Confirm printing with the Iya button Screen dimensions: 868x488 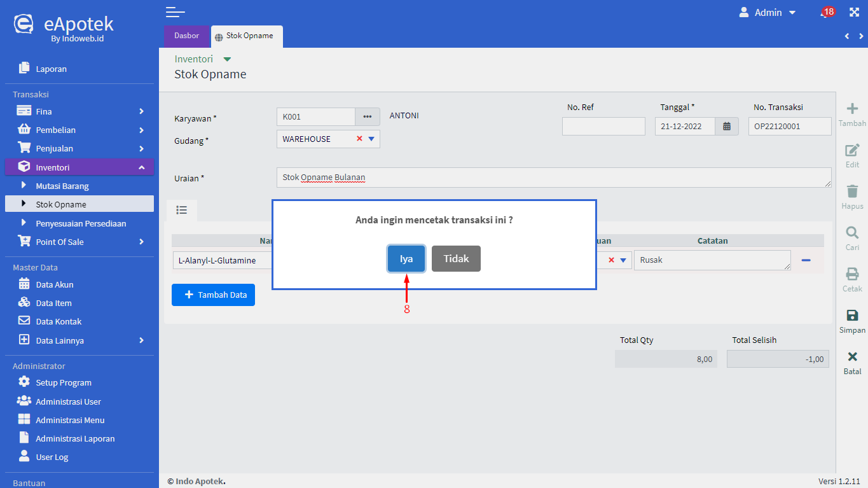406,259
